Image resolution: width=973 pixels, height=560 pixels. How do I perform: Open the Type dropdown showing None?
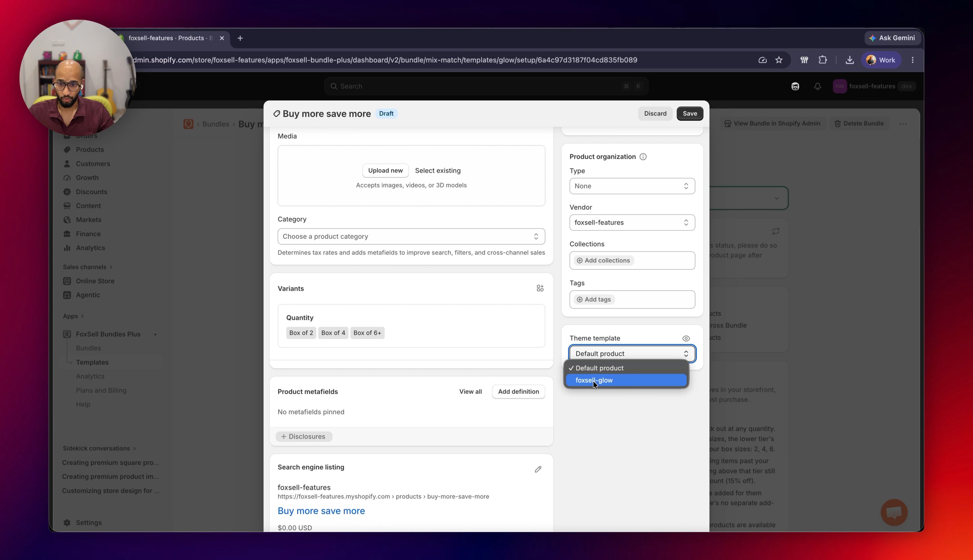(632, 186)
